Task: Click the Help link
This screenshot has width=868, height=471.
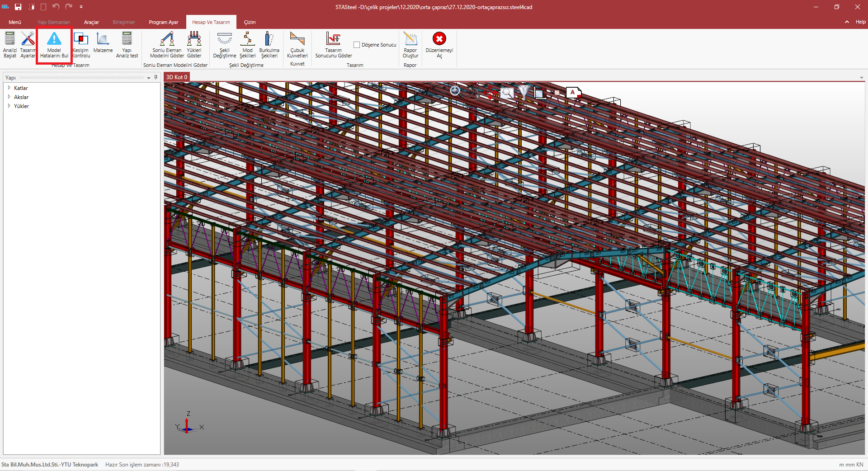Action: click(x=860, y=22)
